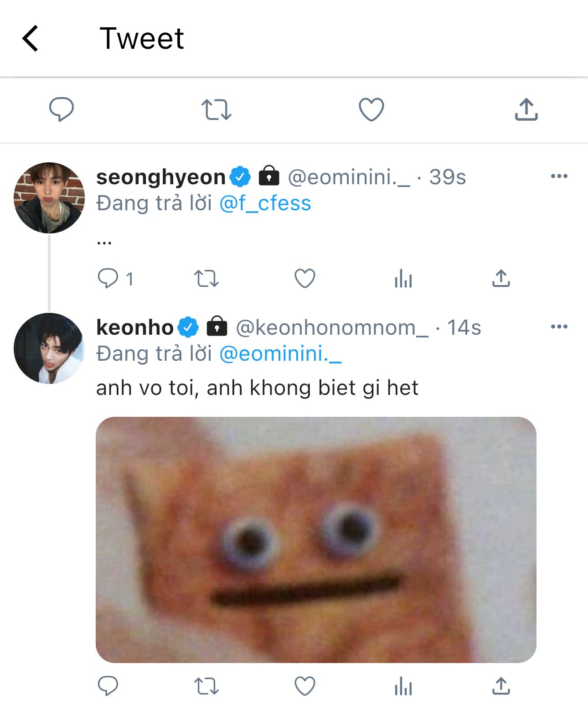Open more options for keonho's tweet
Viewport: 588px width, 705px height.
click(x=559, y=327)
